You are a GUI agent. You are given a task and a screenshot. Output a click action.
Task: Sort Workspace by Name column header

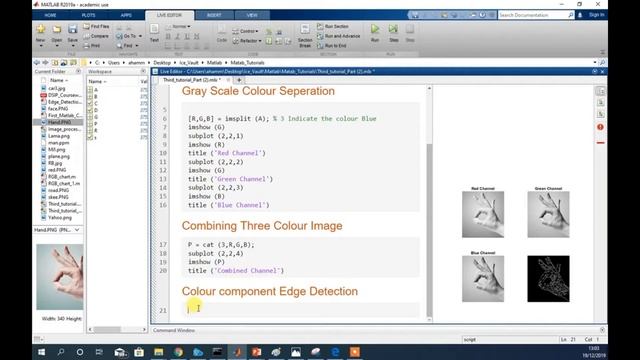97,81
